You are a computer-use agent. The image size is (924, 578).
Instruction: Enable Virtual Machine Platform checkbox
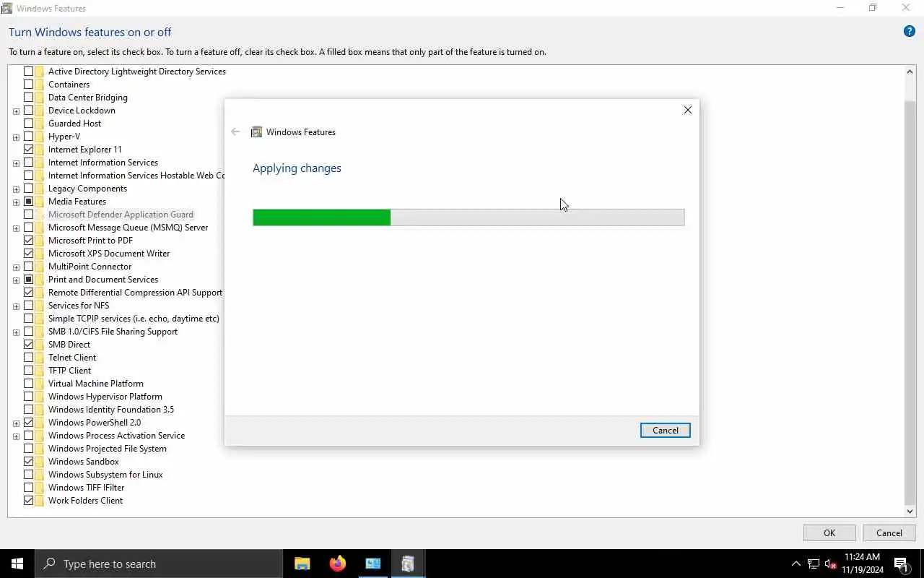tap(29, 384)
